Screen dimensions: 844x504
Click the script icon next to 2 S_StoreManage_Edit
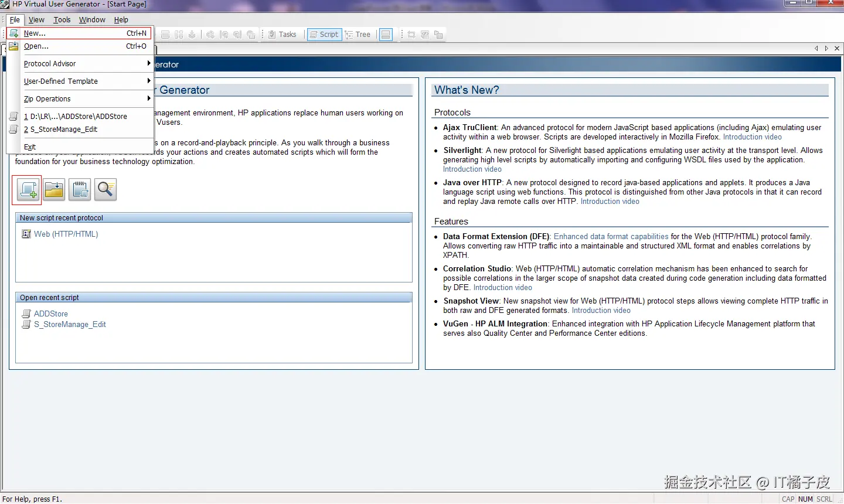(13, 130)
